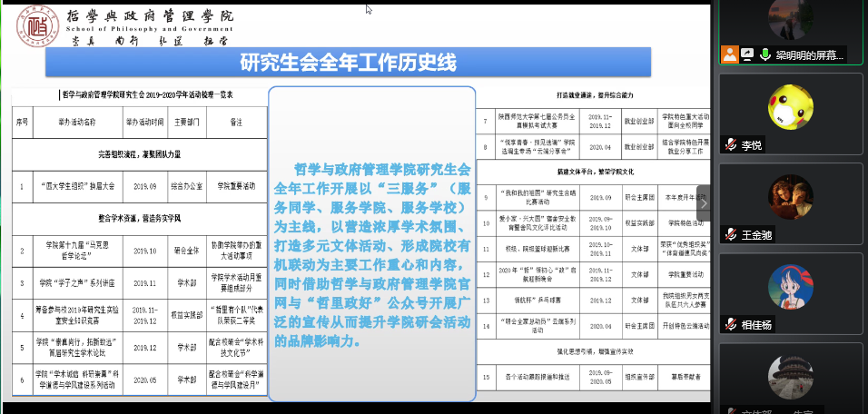This screenshot has height=414, width=868.
Task: Click the cell 研会主席团 in row 9
Action: (x=639, y=198)
